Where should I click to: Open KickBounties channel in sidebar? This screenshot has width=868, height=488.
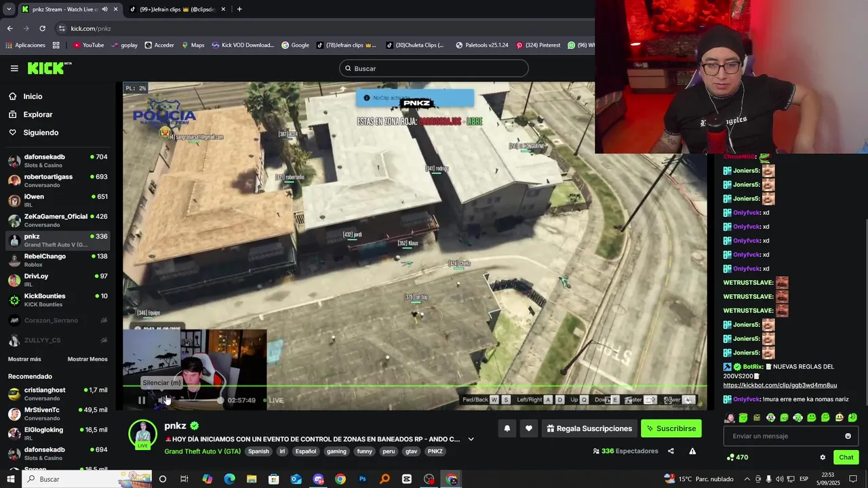click(x=58, y=300)
